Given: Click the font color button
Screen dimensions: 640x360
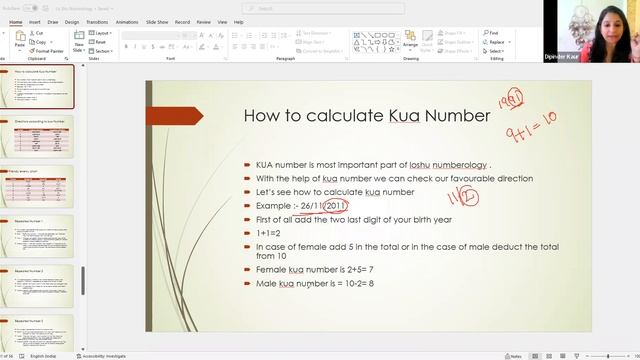Looking at the screenshot, I should tap(216, 47).
